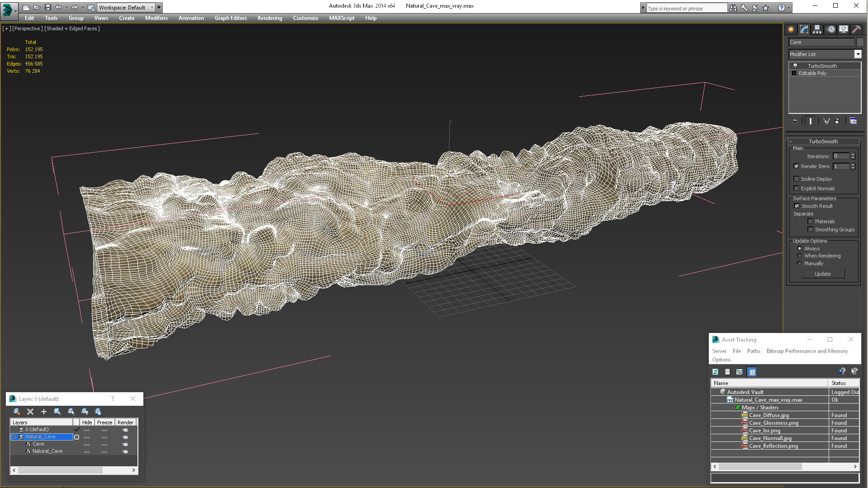Click Add Selected Objects plus icon
This screenshot has height=488, width=868.
tap(44, 412)
